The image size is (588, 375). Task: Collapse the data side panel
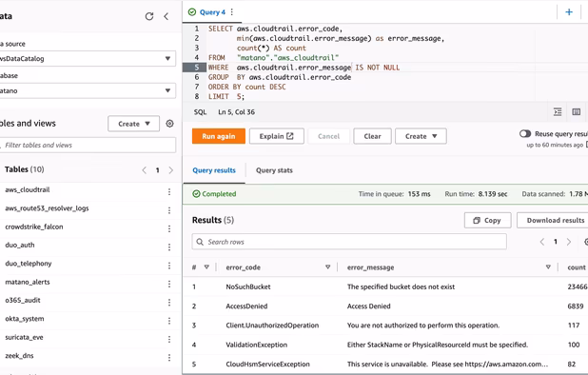tap(167, 16)
